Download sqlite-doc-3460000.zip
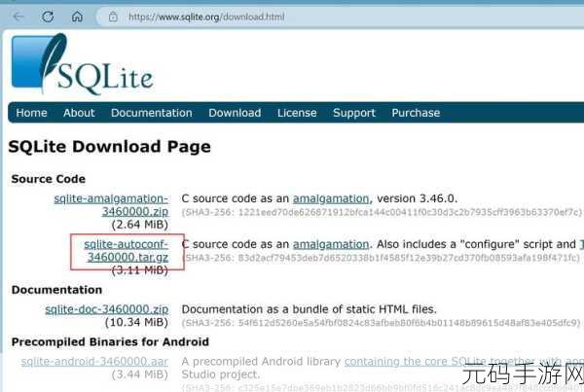Image resolution: width=584 pixels, height=392 pixels. click(106, 309)
